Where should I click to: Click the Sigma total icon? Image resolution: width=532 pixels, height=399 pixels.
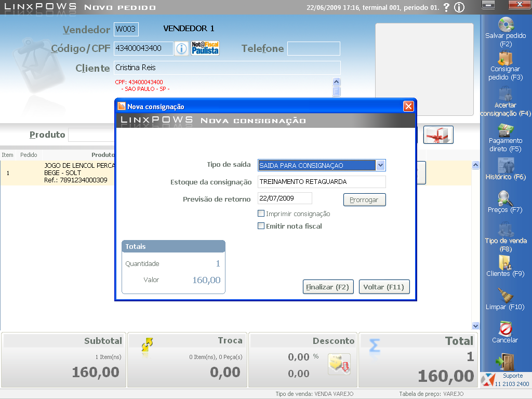point(375,345)
